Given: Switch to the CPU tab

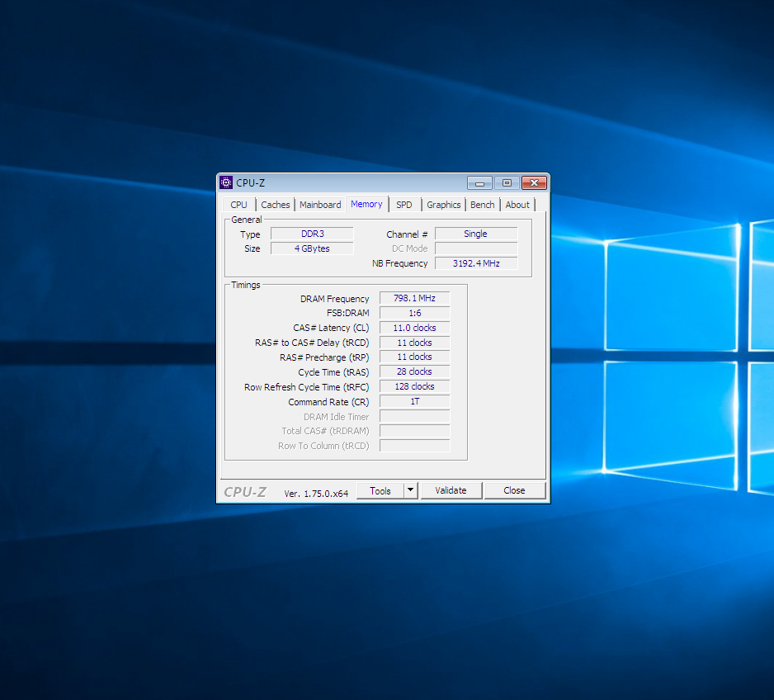Looking at the screenshot, I should pos(238,205).
